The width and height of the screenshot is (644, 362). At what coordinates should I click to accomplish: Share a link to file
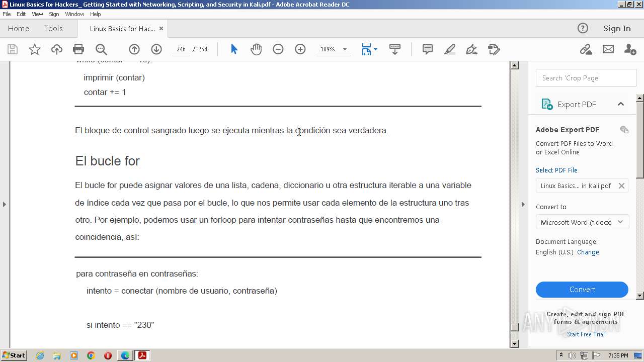[x=586, y=49]
